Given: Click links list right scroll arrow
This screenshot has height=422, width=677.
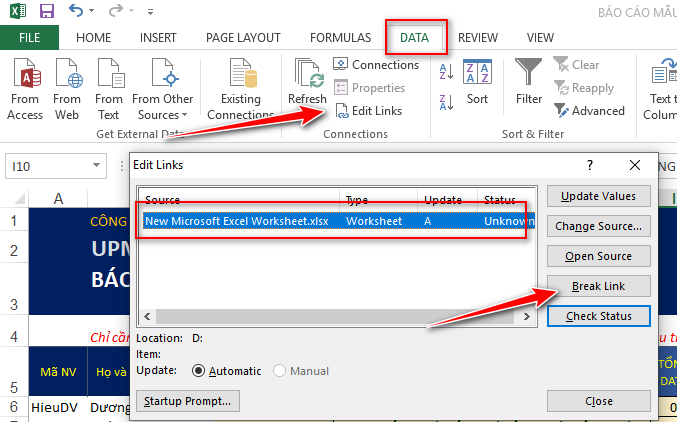Looking at the screenshot, I should coord(526,317).
